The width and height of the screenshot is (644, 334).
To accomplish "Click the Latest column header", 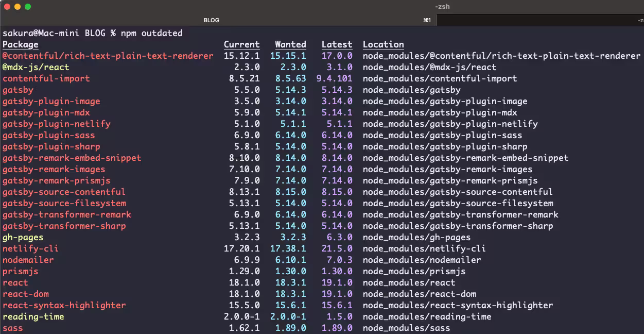I will [337, 44].
